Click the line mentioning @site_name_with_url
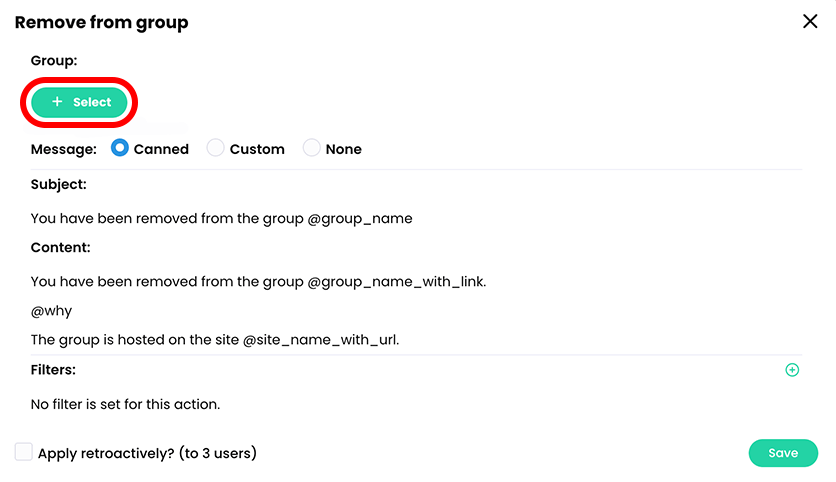 (215, 339)
